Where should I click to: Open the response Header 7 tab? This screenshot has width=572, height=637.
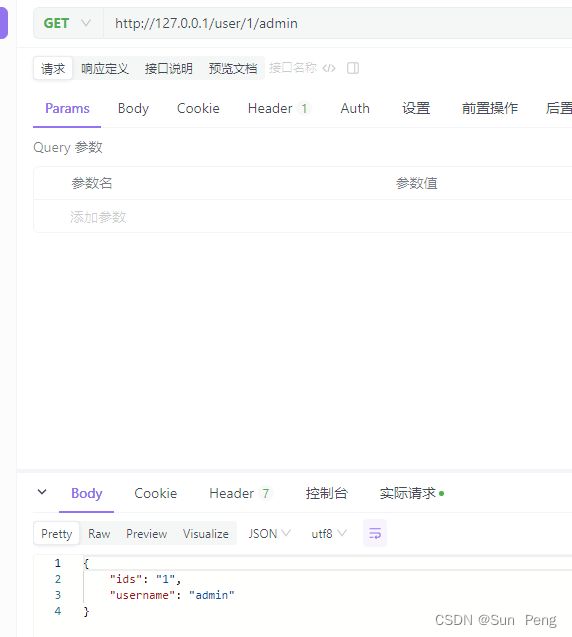[240, 493]
